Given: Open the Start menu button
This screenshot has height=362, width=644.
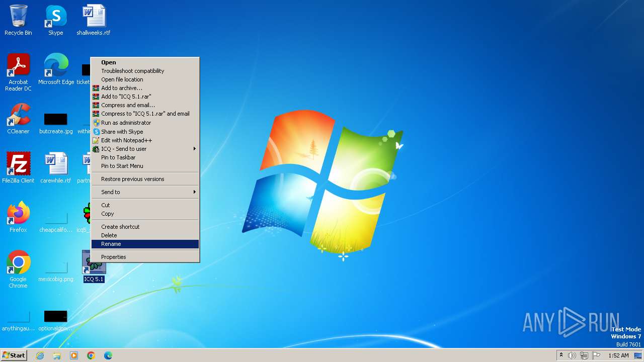Looking at the screenshot, I should (14, 355).
